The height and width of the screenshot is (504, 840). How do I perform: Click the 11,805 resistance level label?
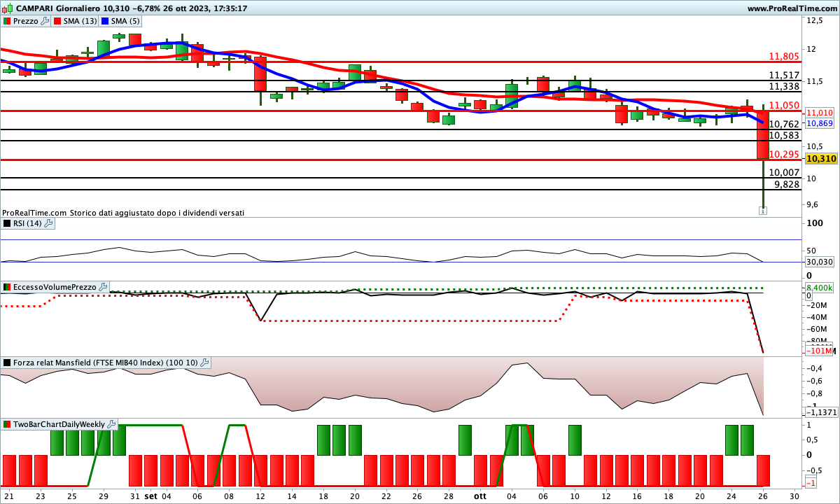pyautogui.click(x=784, y=57)
